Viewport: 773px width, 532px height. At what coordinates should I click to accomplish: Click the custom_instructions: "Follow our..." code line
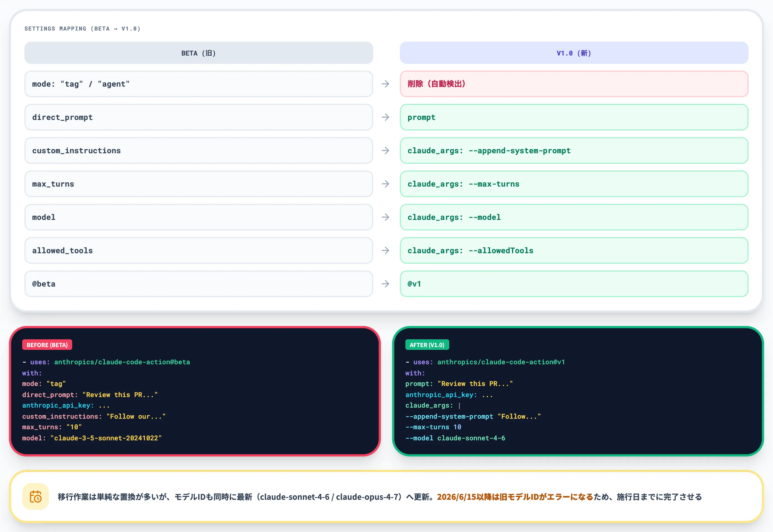(94, 416)
